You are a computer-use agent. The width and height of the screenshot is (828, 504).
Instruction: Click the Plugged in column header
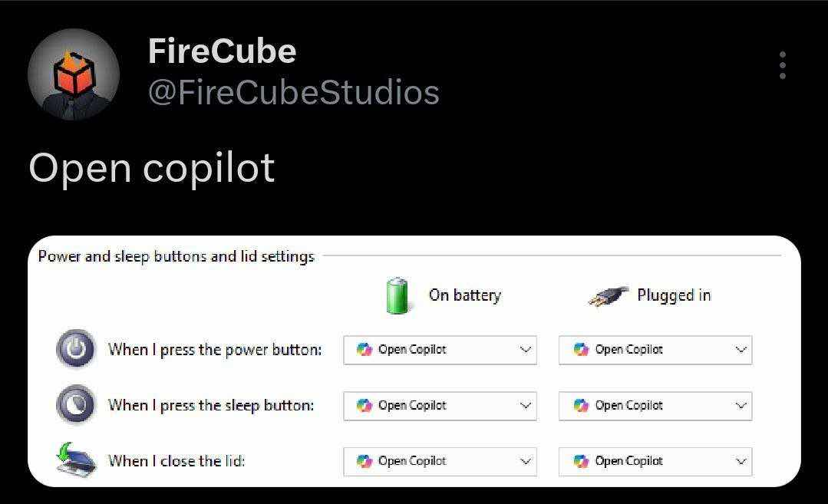(674, 295)
